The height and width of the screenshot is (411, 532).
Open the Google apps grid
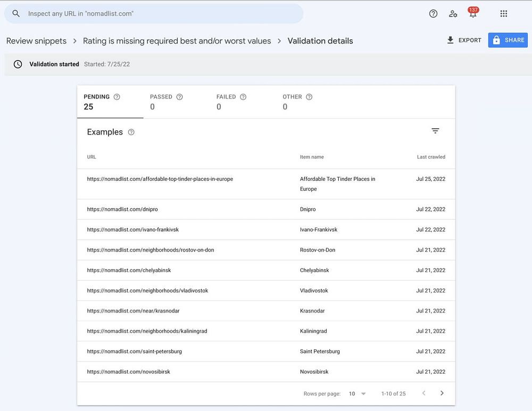tap(504, 14)
